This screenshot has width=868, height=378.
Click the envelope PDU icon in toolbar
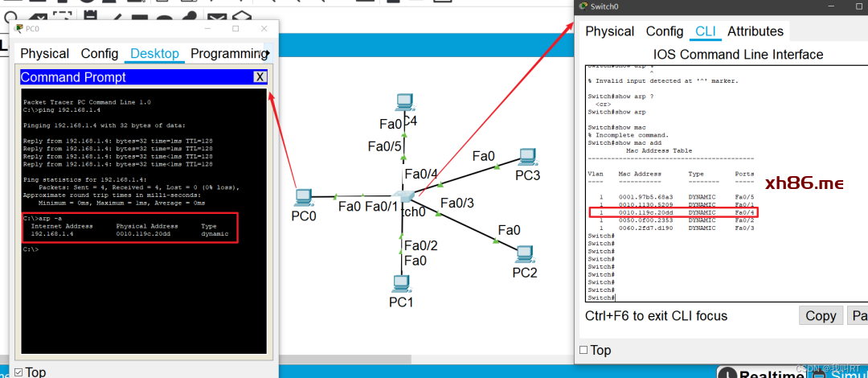217,17
